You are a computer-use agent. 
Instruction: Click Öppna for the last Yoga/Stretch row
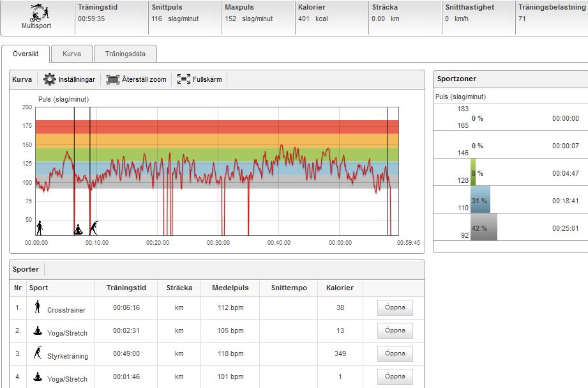pos(395,376)
